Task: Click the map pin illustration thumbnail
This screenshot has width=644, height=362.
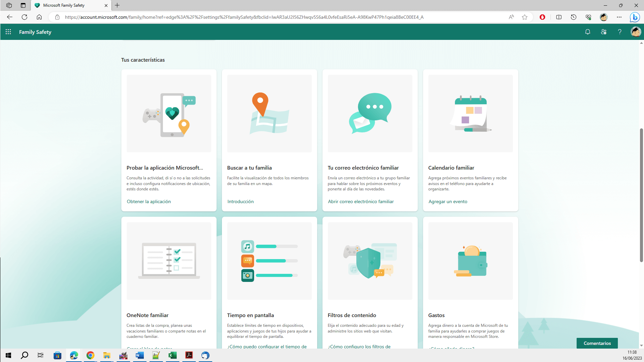Action: point(270,113)
